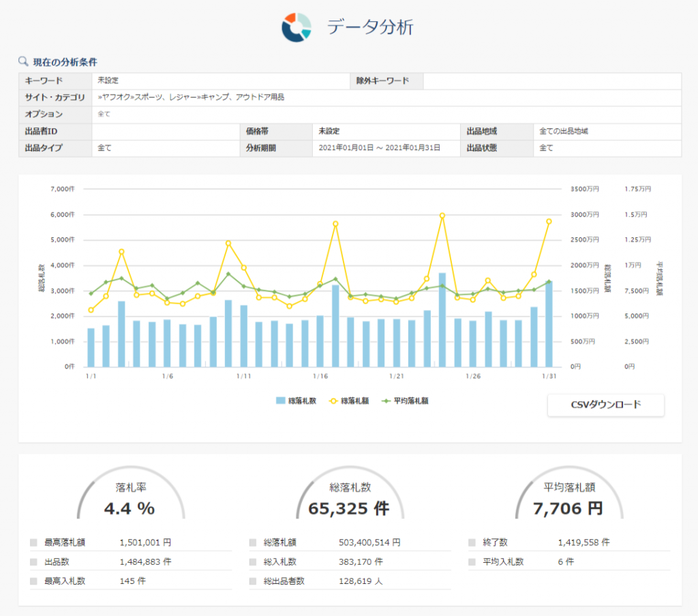Click the データ分析 page title
This screenshot has height=616, width=698.
coord(369,27)
